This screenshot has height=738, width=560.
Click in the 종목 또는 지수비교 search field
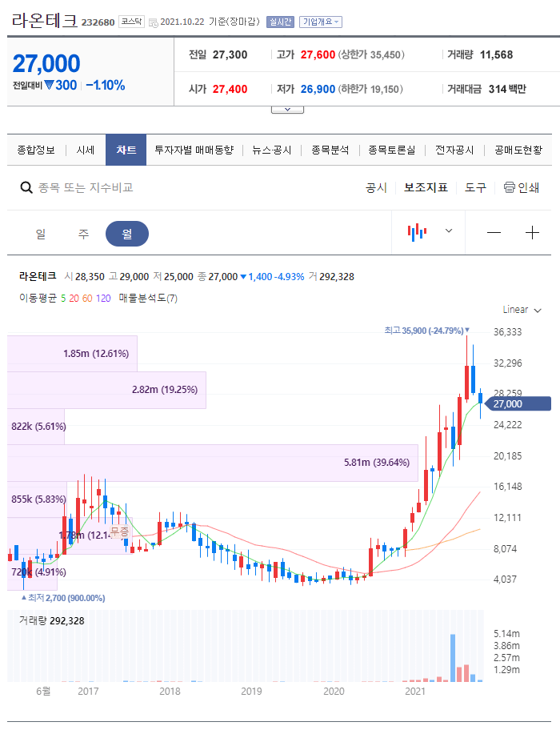point(86,188)
